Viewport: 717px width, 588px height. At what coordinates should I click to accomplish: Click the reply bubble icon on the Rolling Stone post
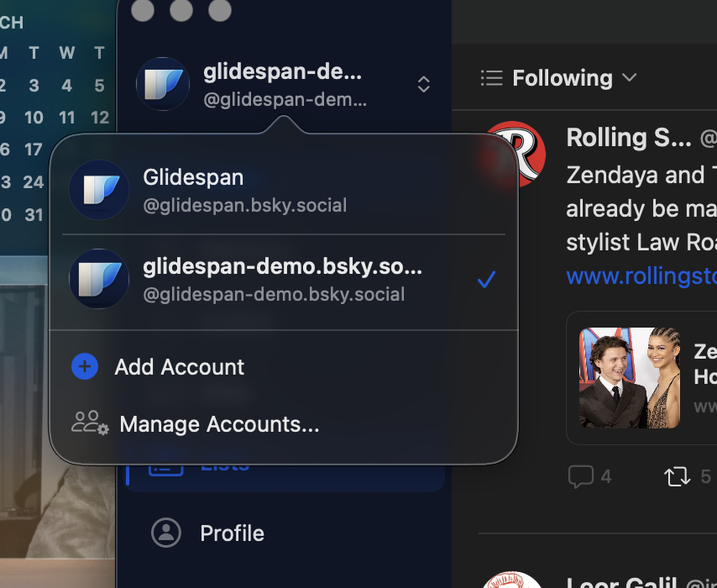(x=581, y=476)
